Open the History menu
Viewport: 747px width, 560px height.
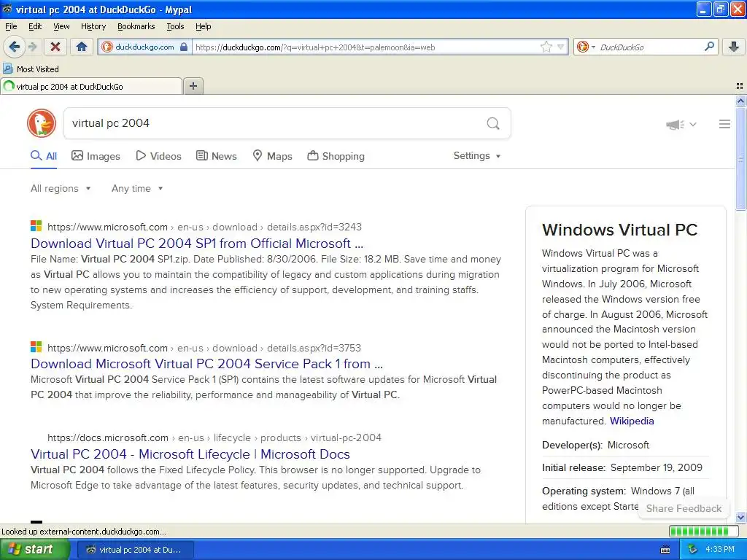(x=93, y=26)
